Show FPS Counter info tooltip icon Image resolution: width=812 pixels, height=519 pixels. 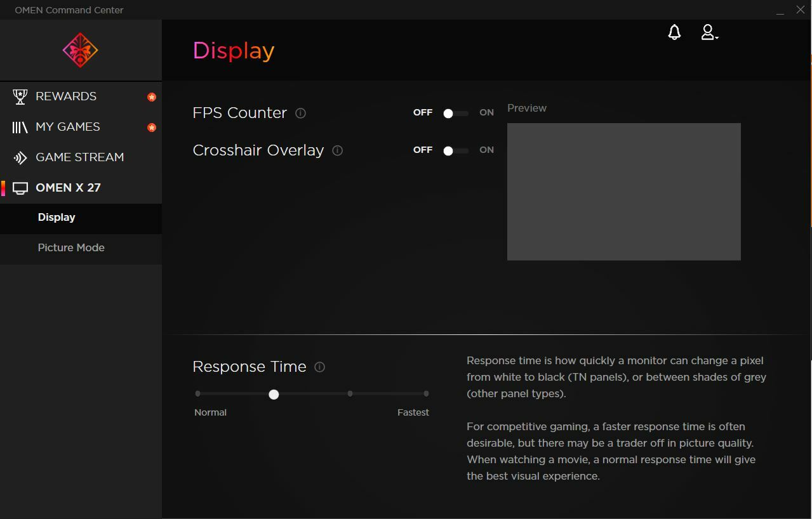301,113
